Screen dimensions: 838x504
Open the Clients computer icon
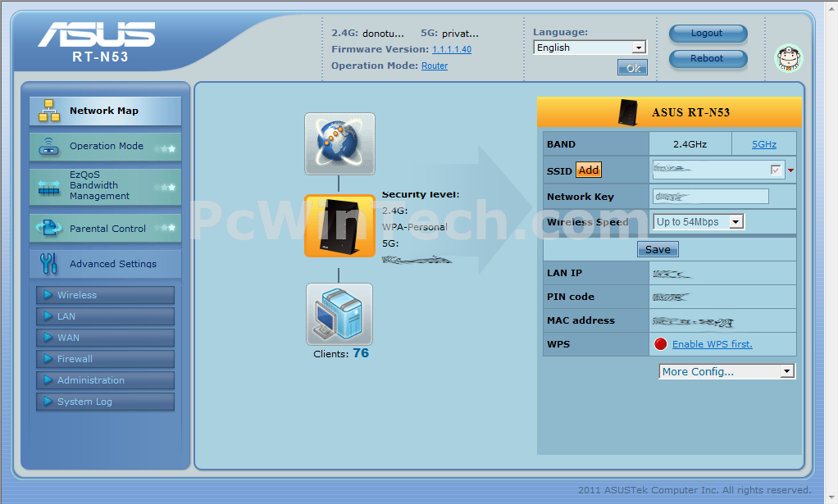click(339, 315)
